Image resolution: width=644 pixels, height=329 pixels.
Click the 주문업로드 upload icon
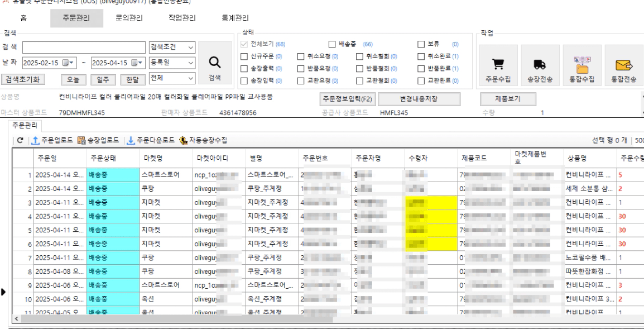point(35,140)
